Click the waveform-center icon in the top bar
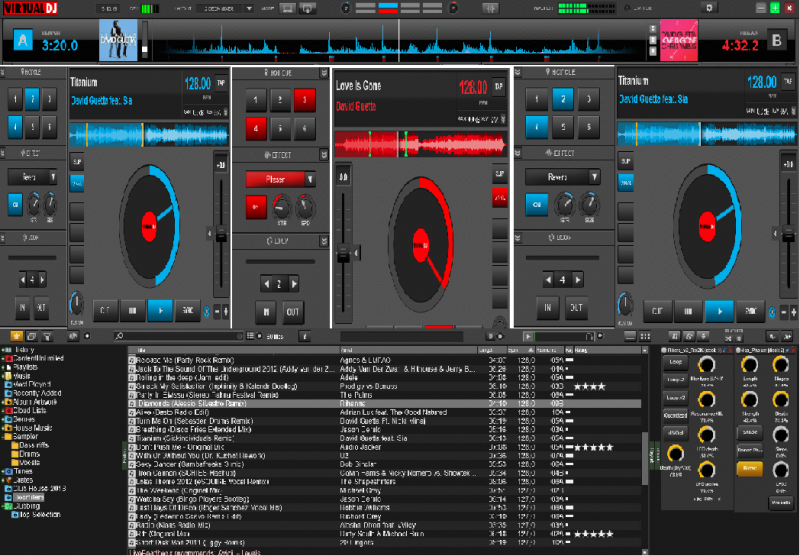 490,8
